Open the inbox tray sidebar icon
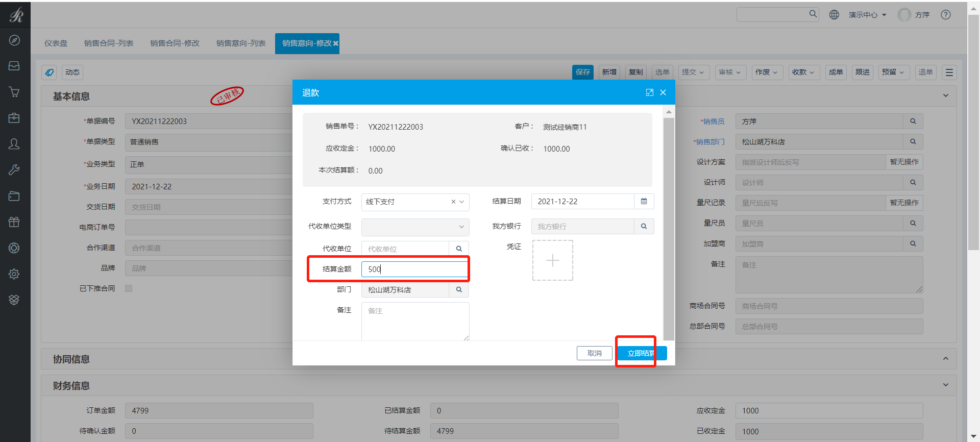Screen dimensions: 980x442 tap(14, 66)
